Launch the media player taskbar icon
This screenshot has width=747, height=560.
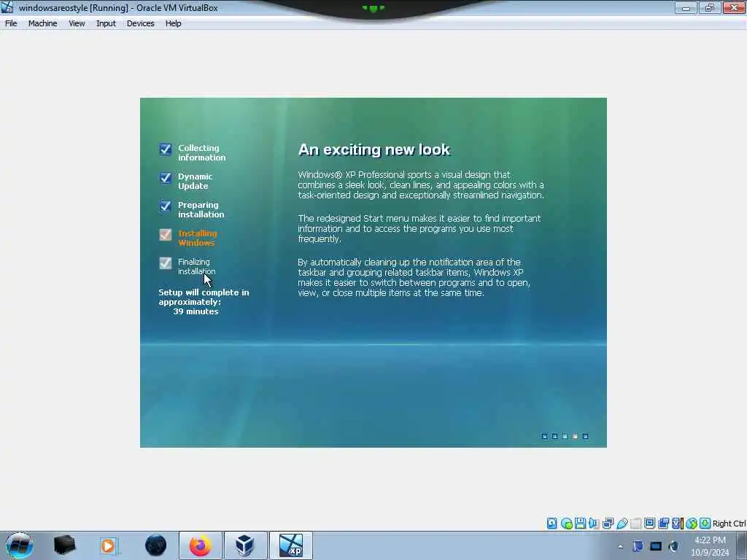(x=108, y=545)
